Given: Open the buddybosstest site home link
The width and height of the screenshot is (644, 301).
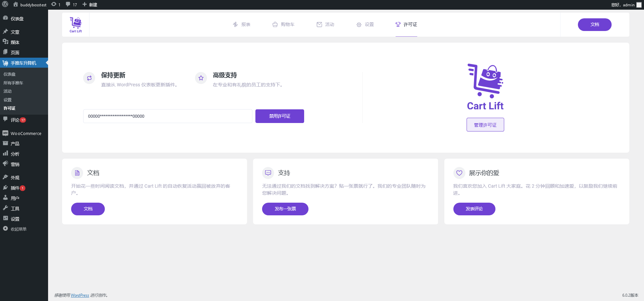Looking at the screenshot, I should [x=30, y=5].
